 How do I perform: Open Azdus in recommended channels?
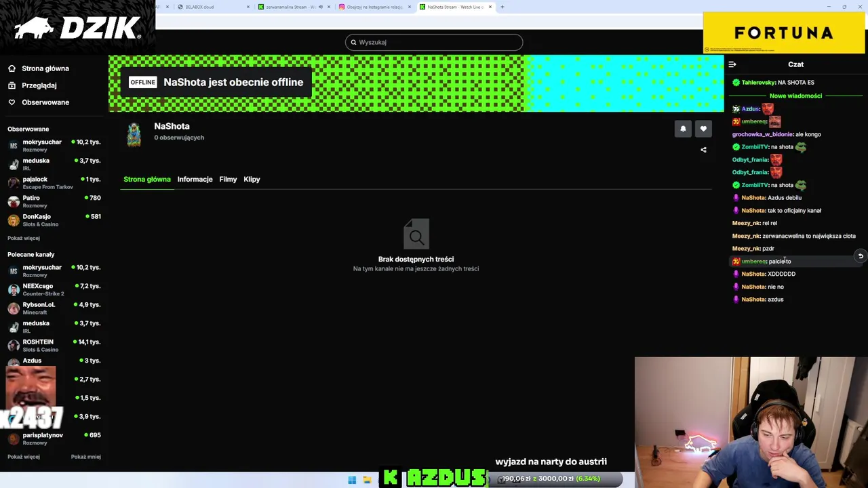(x=54, y=361)
